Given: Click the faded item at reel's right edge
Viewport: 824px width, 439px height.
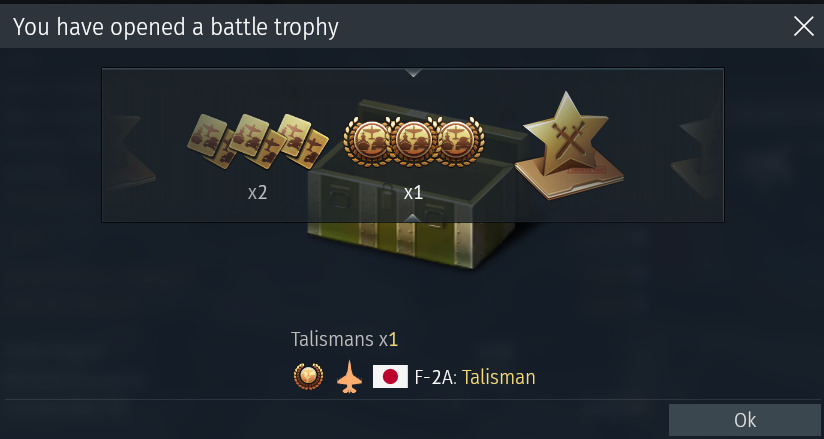Looking at the screenshot, I should [x=698, y=151].
